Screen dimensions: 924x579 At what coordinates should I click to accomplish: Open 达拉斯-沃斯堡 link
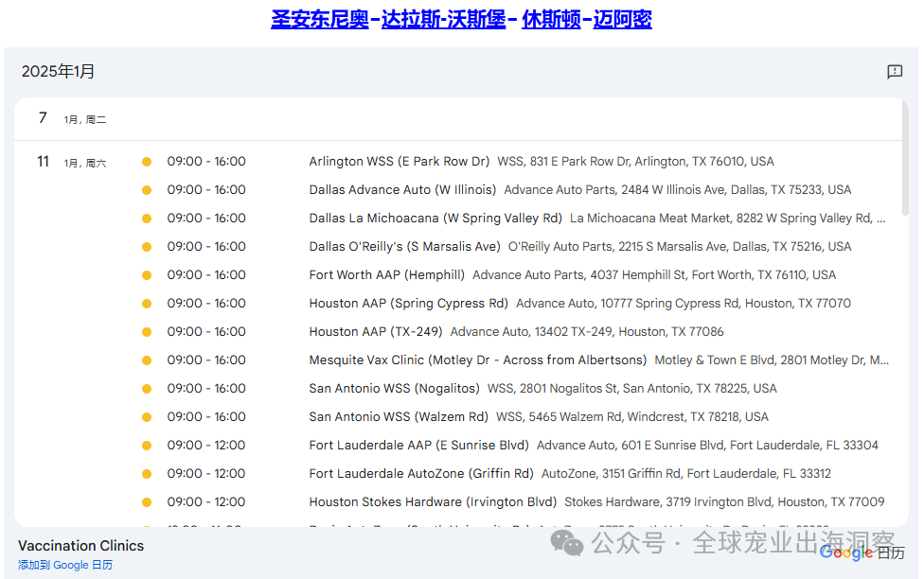[443, 19]
